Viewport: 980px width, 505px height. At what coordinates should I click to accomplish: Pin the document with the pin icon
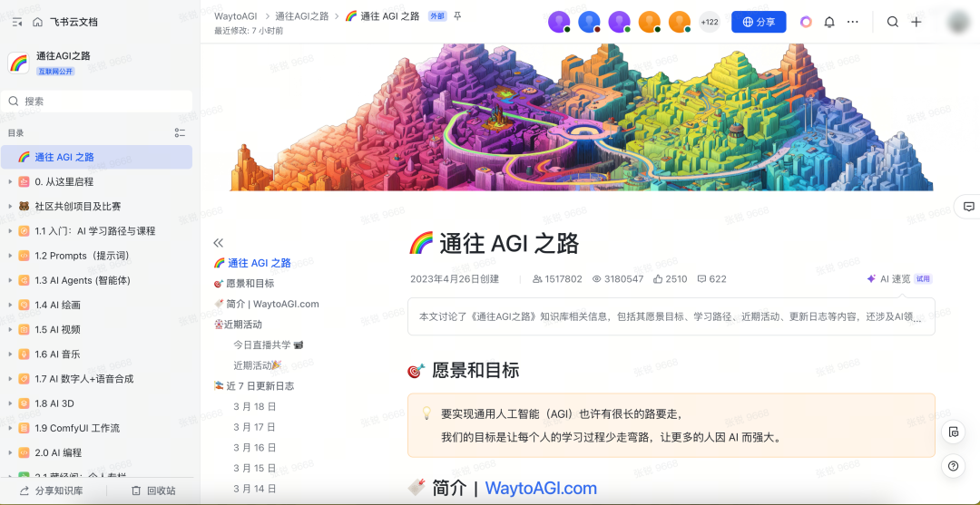457,16
